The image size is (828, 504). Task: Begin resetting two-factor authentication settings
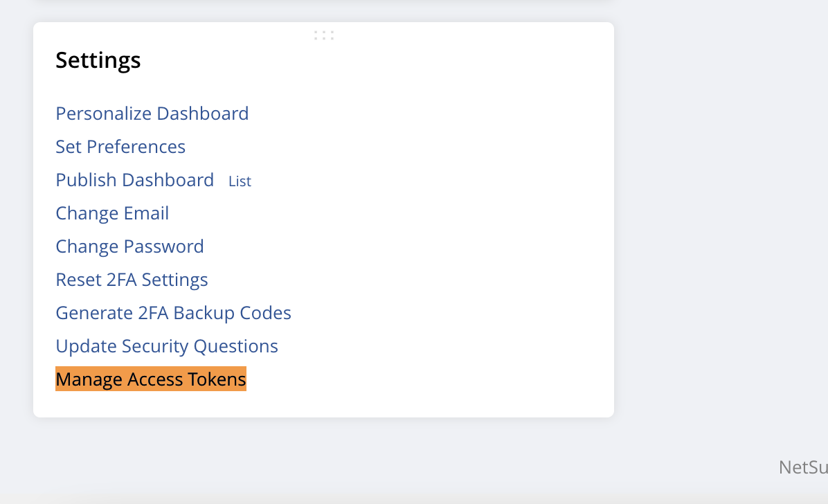(132, 280)
